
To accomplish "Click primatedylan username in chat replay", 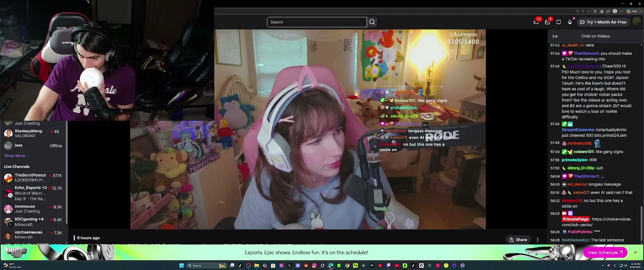I will pos(575,160).
